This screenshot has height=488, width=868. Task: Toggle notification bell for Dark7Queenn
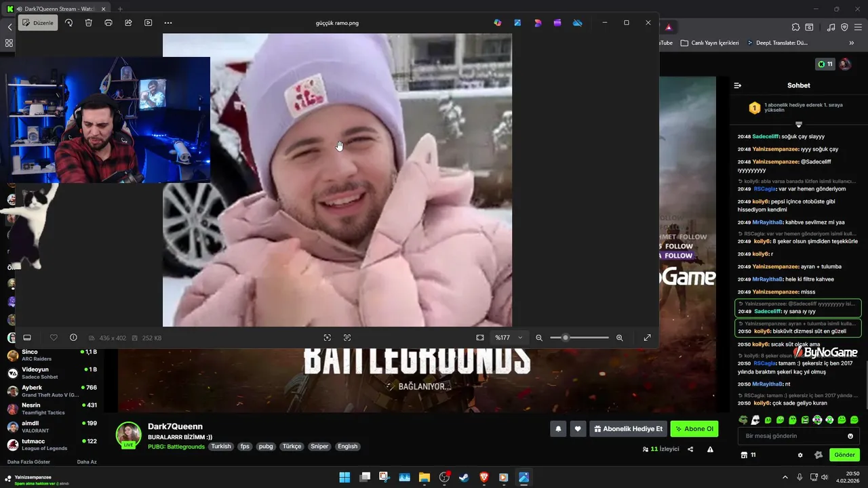click(x=558, y=429)
